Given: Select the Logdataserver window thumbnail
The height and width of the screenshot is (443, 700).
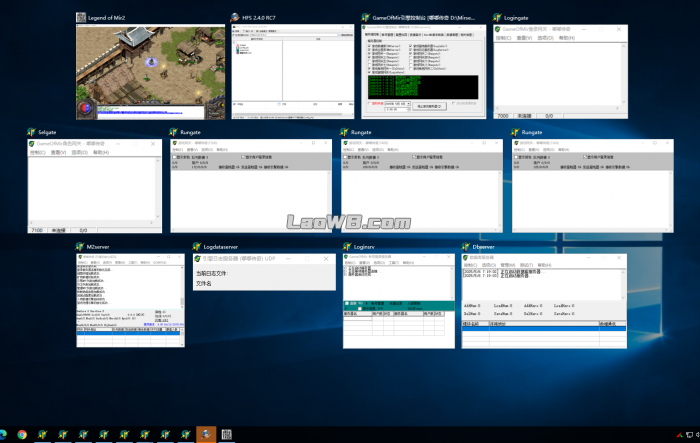Looking at the screenshot, I should [264, 272].
